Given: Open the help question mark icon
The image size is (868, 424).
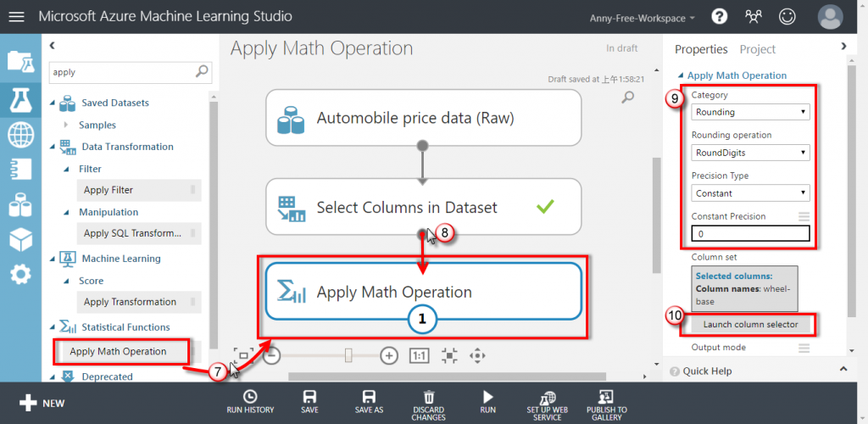Looking at the screenshot, I should (x=719, y=17).
